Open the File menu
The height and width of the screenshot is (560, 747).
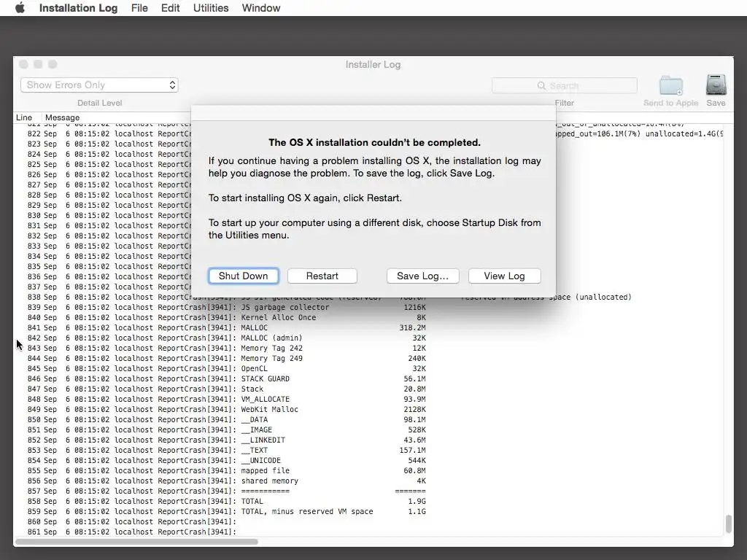click(139, 8)
